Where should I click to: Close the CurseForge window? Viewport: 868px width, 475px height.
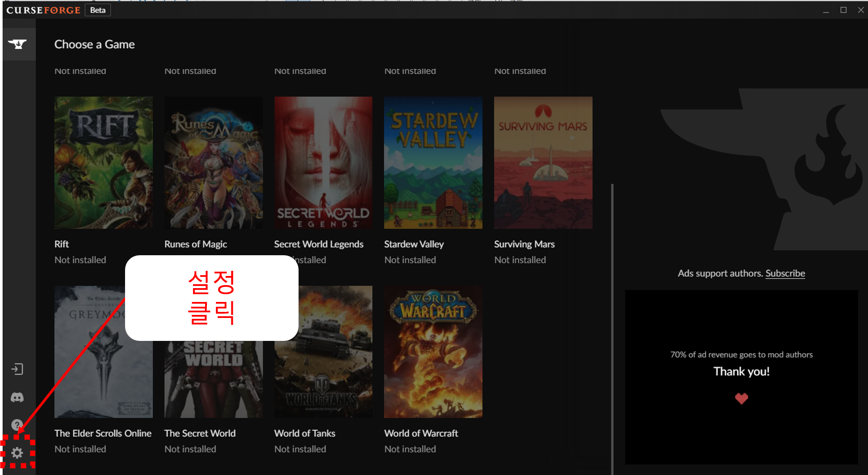861,10
